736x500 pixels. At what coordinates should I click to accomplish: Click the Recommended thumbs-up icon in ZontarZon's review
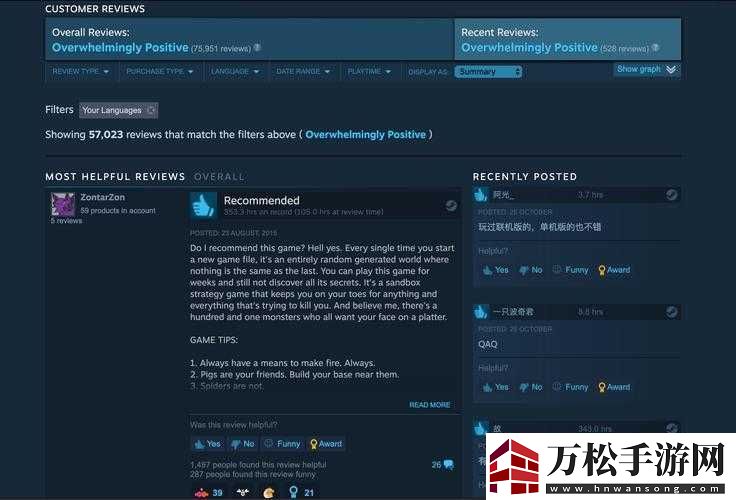click(x=203, y=205)
